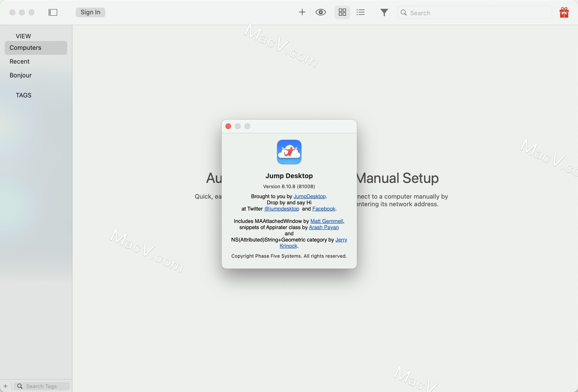Open the JumpDesktop website link
Image resolution: width=578 pixels, height=392 pixels.
click(309, 196)
